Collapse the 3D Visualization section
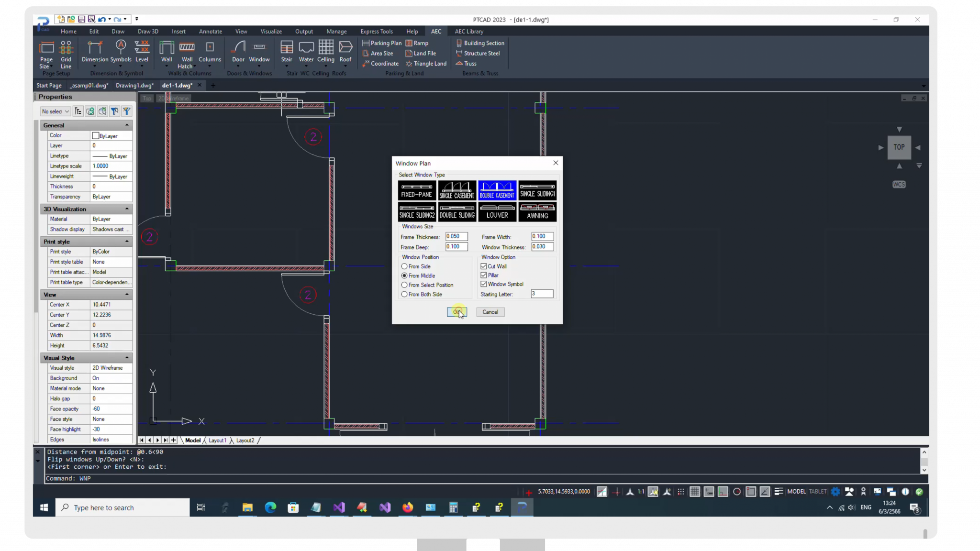The image size is (980, 551). (127, 209)
